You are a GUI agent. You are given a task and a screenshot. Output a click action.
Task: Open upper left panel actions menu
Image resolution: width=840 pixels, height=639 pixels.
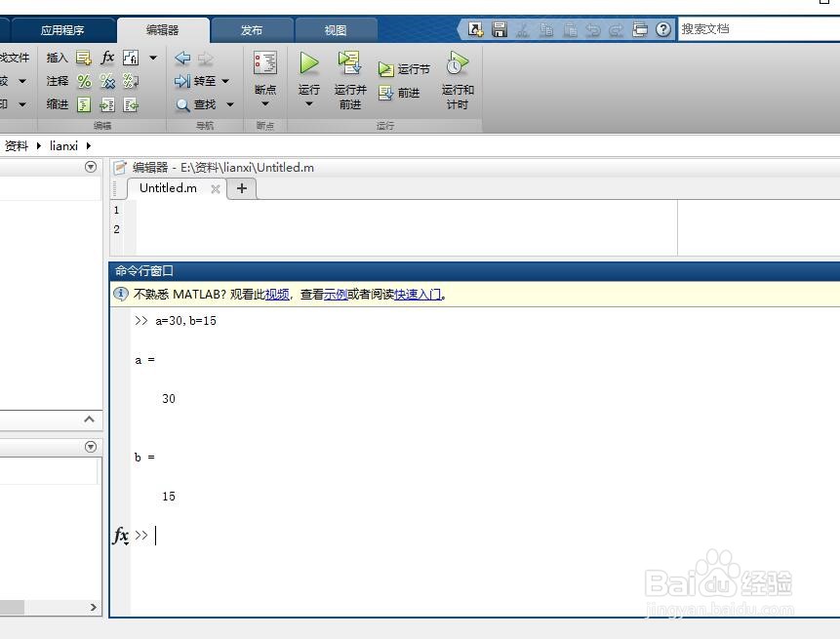(x=91, y=167)
